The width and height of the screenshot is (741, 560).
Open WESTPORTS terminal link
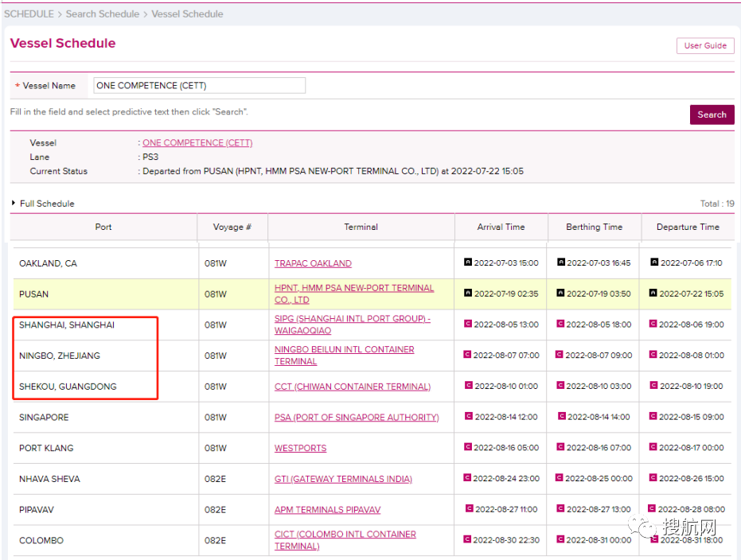[x=300, y=449]
